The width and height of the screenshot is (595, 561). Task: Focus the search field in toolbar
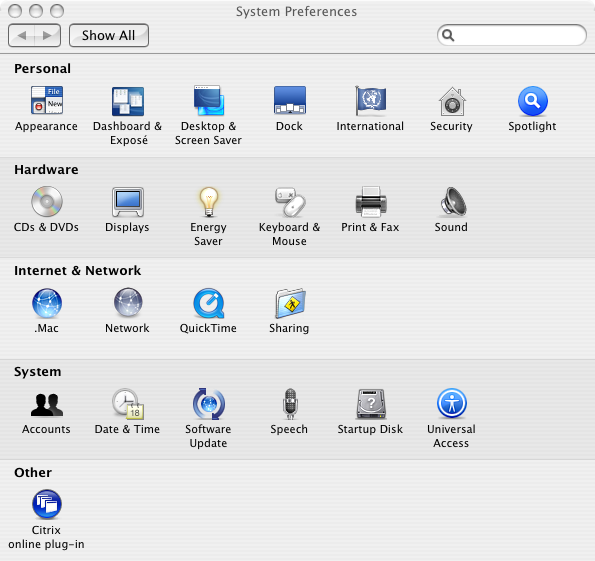(512, 35)
